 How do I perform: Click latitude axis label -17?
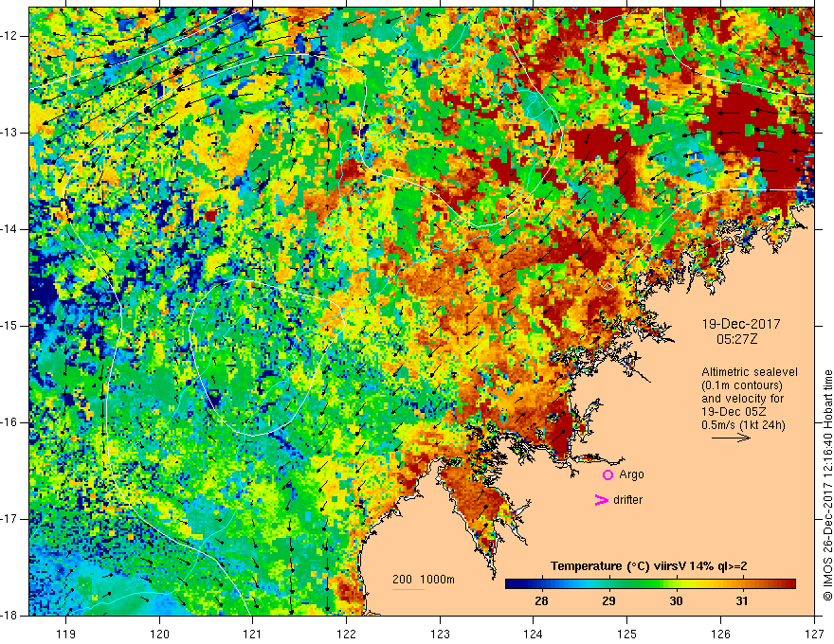click(9, 519)
